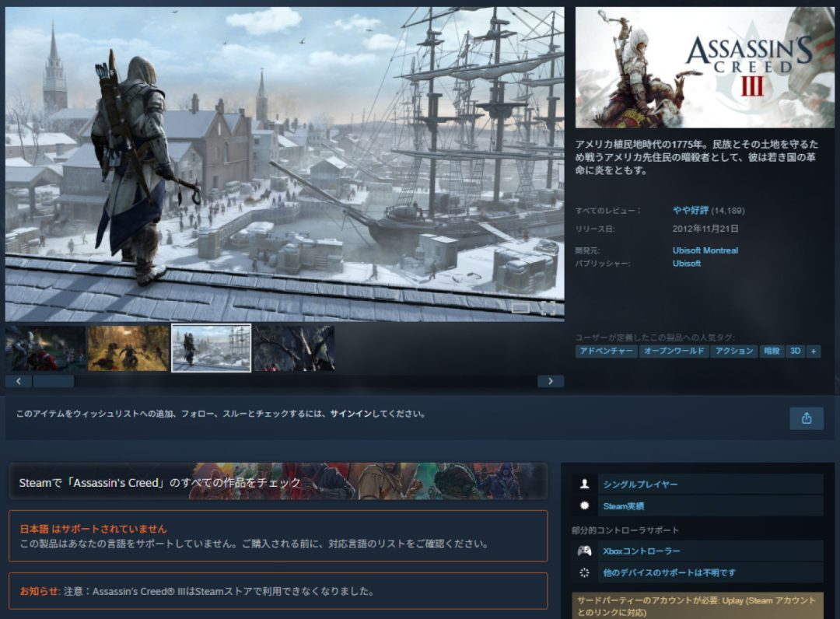Click the Ubisoft Montreal developer link
The image size is (840, 619).
[x=705, y=250]
